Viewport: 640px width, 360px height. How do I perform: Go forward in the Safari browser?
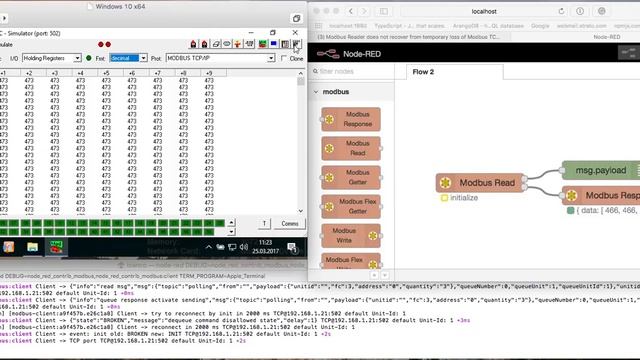364,11
